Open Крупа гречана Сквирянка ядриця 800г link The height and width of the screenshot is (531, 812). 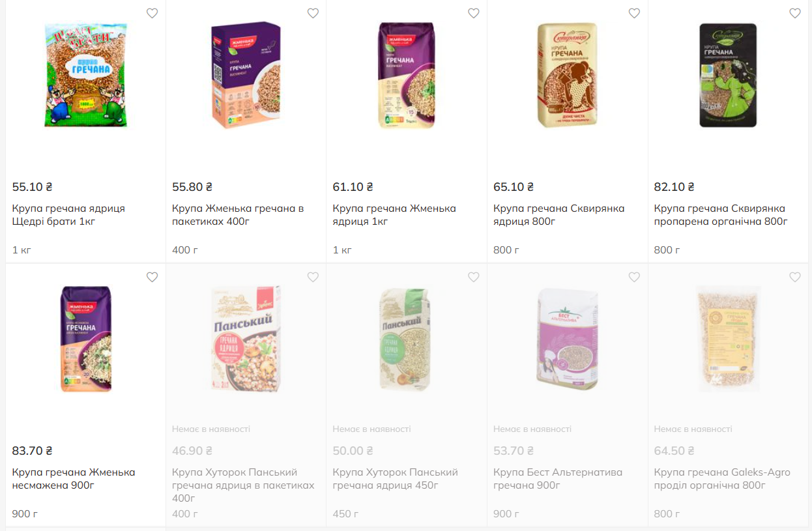pyautogui.click(x=558, y=215)
